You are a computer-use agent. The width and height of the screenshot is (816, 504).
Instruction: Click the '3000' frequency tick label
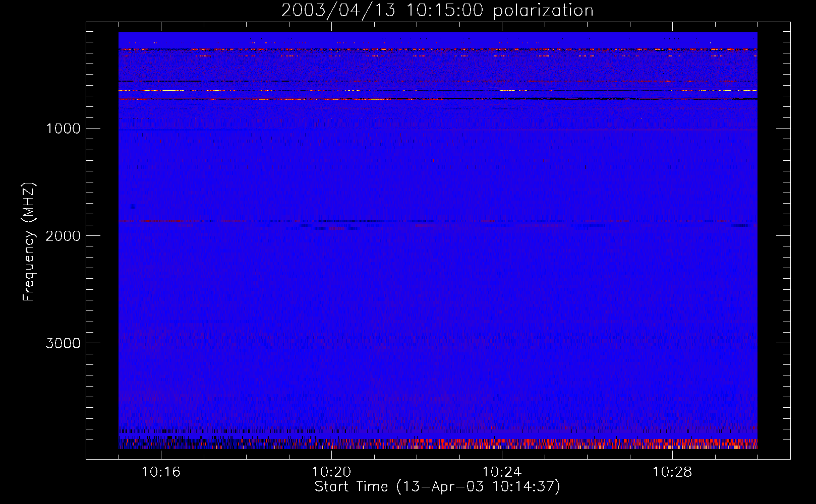point(63,343)
